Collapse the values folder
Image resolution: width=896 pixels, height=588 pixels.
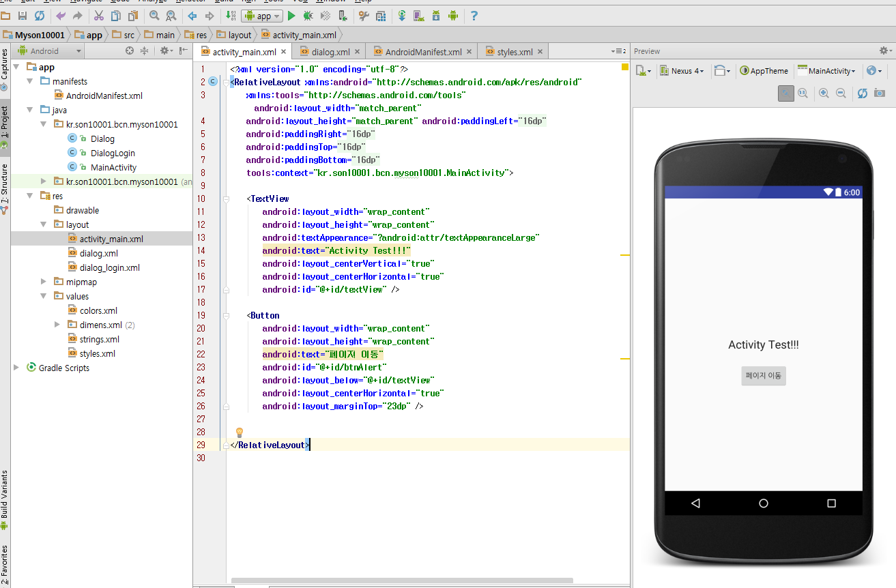click(44, 296)
